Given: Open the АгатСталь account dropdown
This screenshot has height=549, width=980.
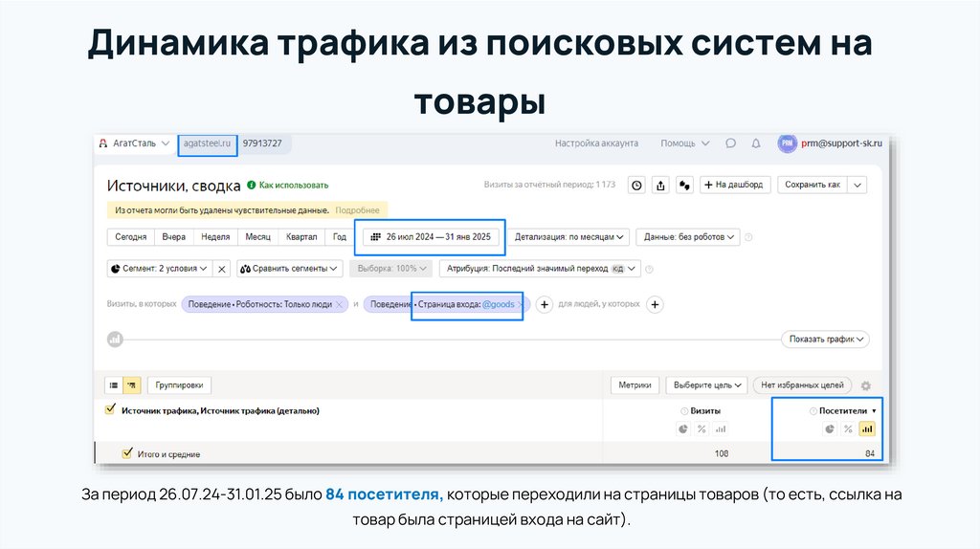Looking at the screenshot, I should click(x=134, y=143).
